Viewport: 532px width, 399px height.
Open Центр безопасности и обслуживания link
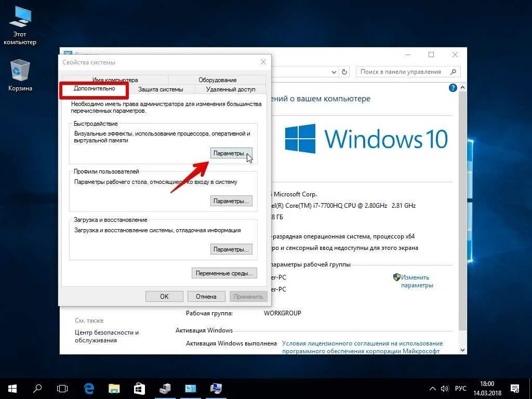107,336
